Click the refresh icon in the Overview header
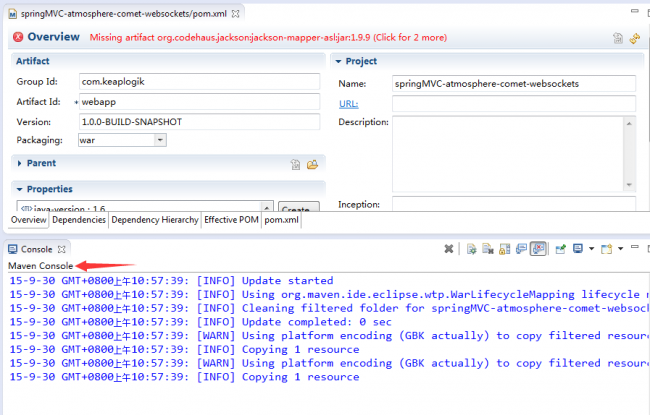The width and height of the screenshot is (650, 415). [635, 38]
